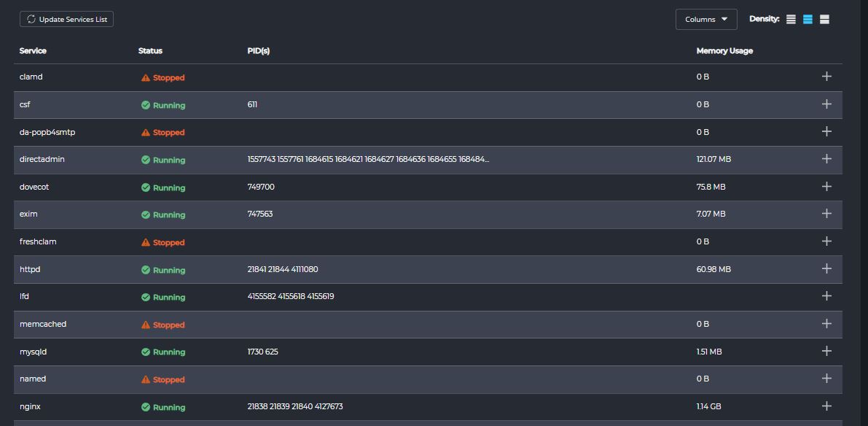Select the memcached service name
Image resolution: width=868 pixels, height=426 pixels.
42,324
